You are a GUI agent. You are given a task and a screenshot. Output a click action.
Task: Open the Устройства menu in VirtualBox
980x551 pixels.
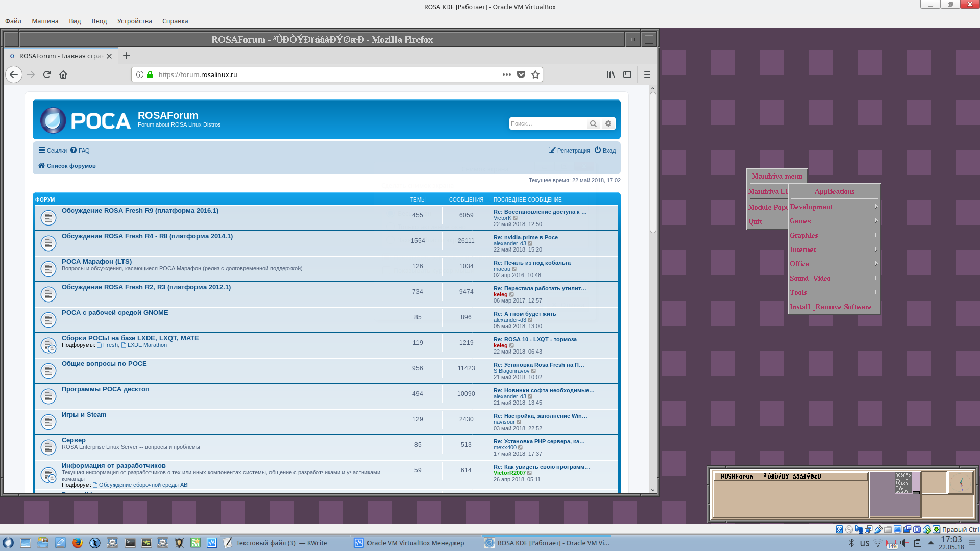(134, 21)
